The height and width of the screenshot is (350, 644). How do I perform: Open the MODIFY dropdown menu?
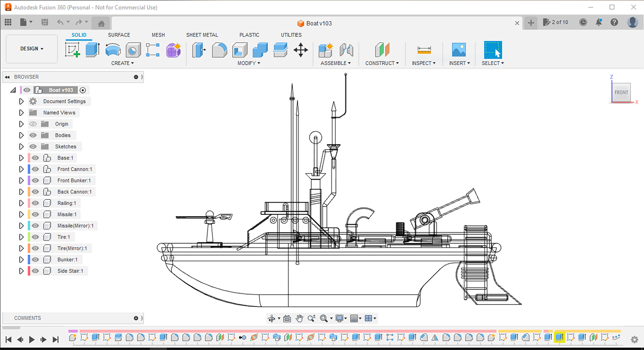click(x=249, y=63)
